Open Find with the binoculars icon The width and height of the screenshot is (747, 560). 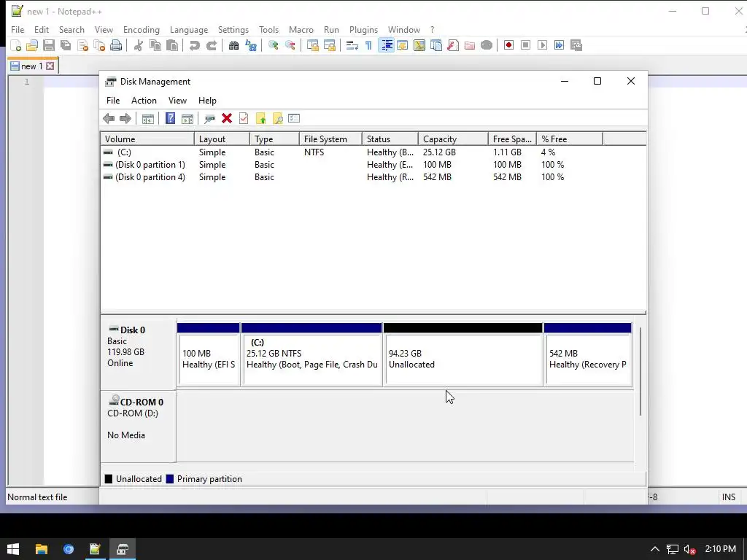[233, 45]
